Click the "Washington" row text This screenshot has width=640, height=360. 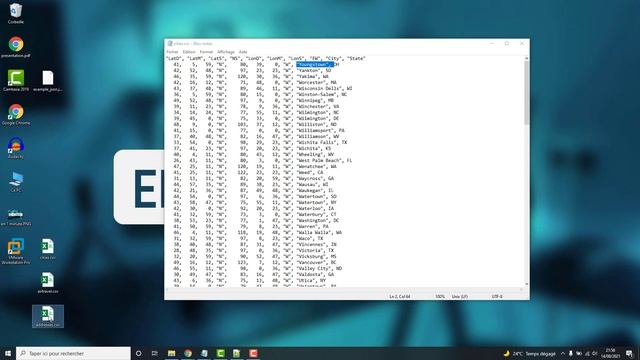tap(313, 220)
